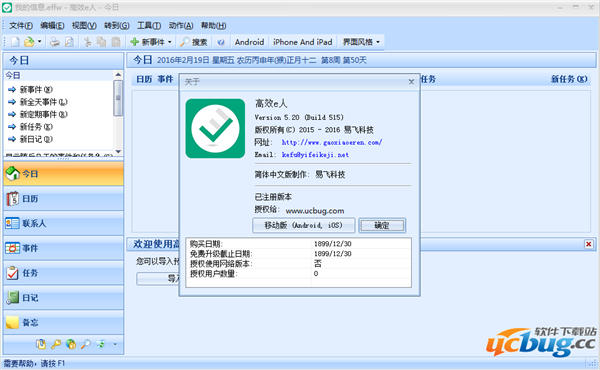Click the open folder toolbar icon

[x=29, y=42]
